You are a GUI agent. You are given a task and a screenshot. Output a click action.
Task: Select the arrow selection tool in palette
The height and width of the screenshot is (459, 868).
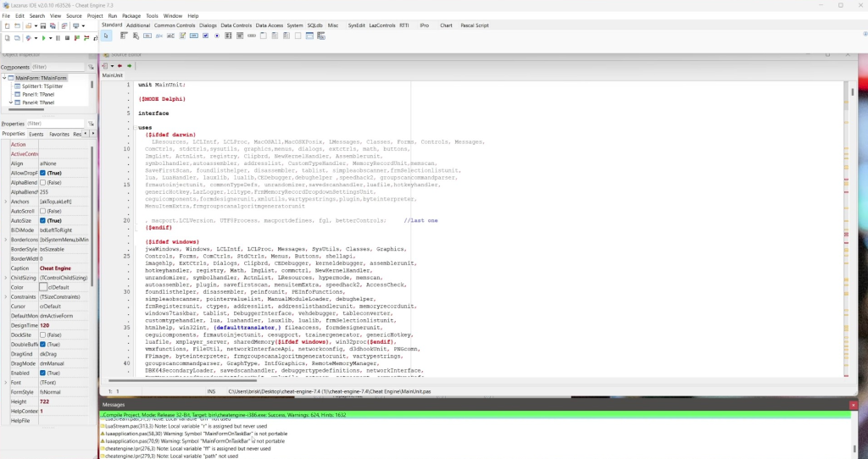coord(107,36)
